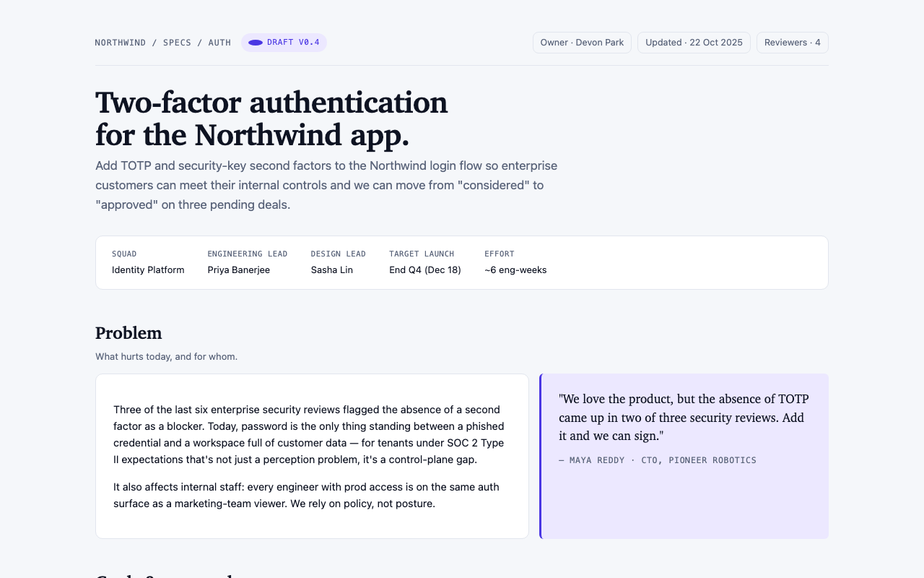Go to the SPECS breadcrumb level

177,43
